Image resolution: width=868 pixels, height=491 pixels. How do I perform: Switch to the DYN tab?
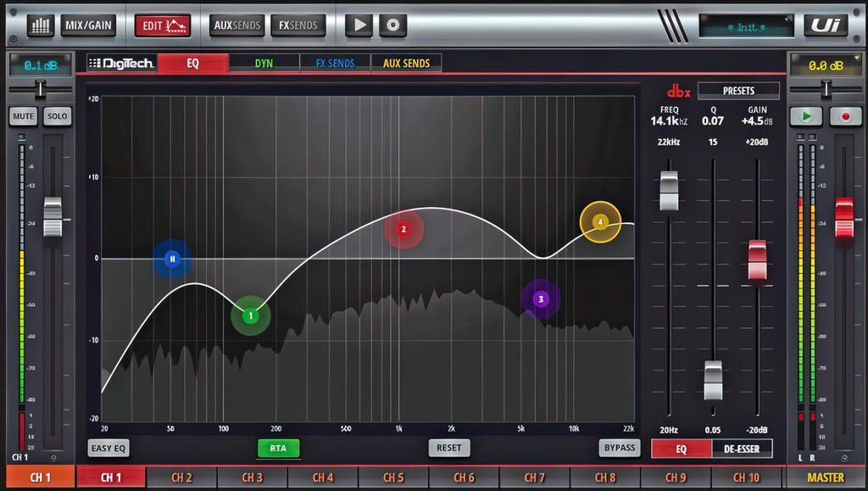[264, 63]
